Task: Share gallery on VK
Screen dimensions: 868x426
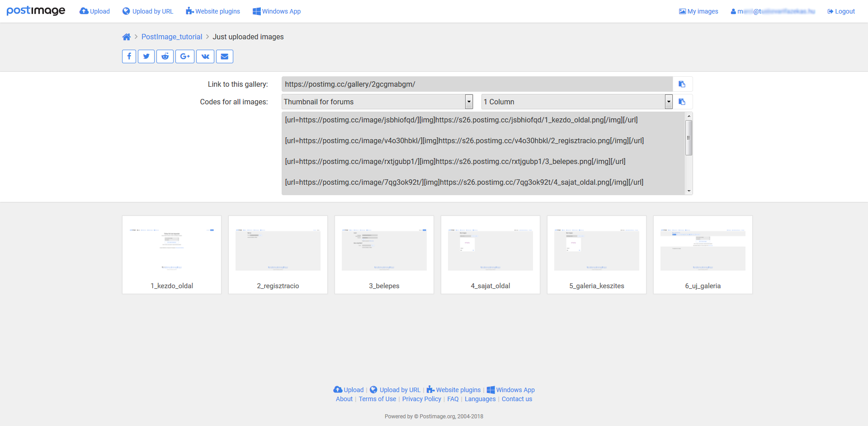Action: pos(205,56)
